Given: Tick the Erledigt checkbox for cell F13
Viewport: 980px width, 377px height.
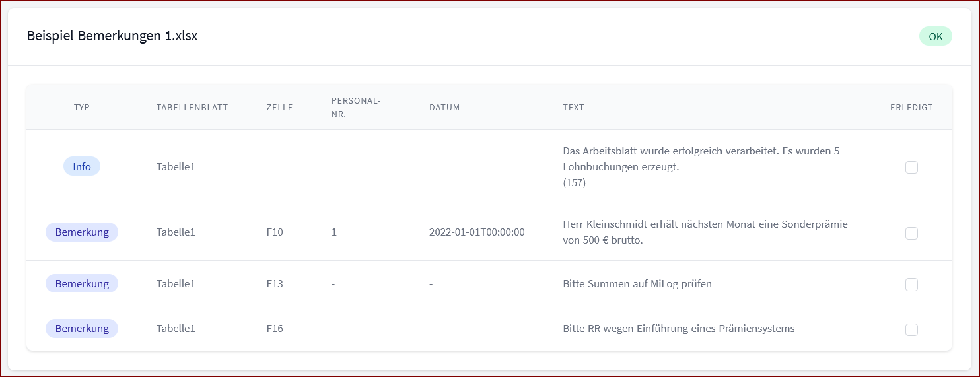Looking at the screenshot, I should [911, 285].
